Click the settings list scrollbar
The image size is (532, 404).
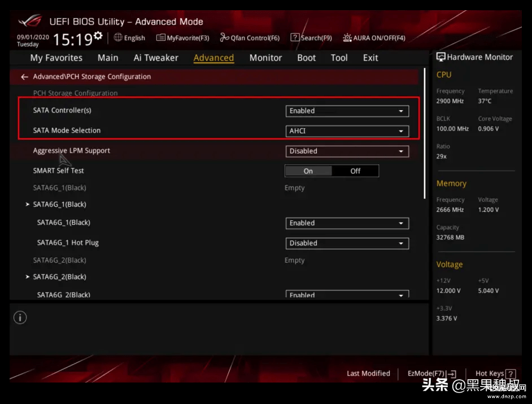pos(425,133)
